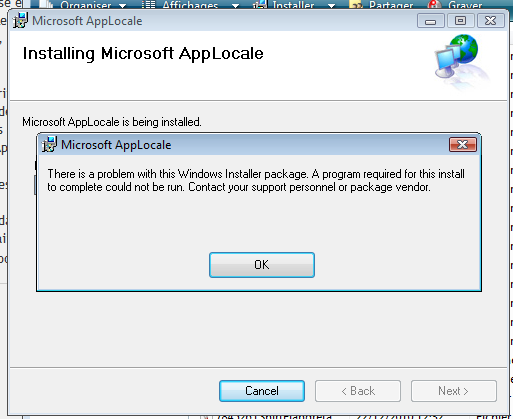The height and width of the screenshot is (419, 513).
Task: Close the Microsoft AppLocale setup window
Action: point(491,21)
